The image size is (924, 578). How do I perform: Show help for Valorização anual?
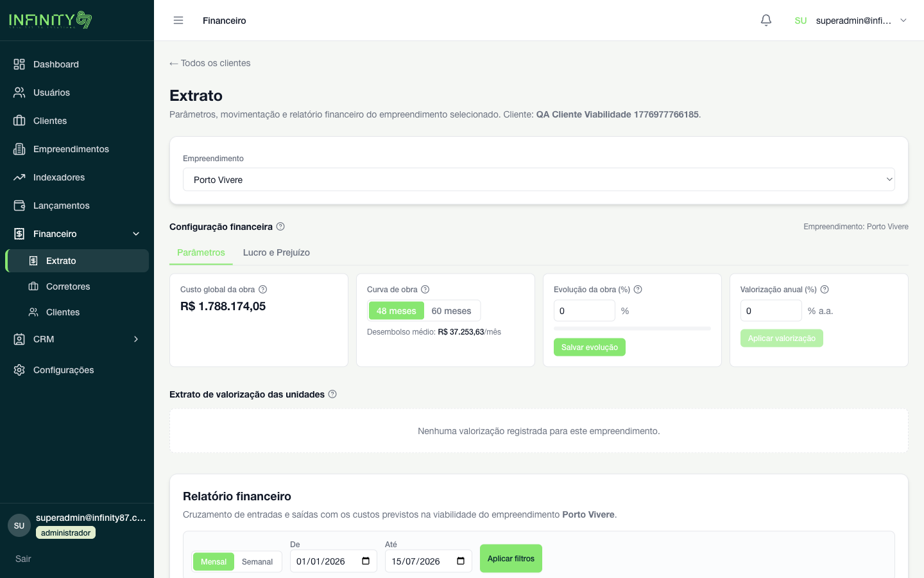point(825,290)
